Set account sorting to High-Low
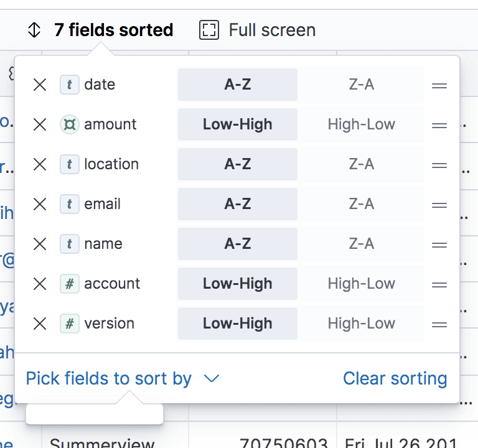The image size is (478, 448). pyautogui.click(x=361, y=284)
